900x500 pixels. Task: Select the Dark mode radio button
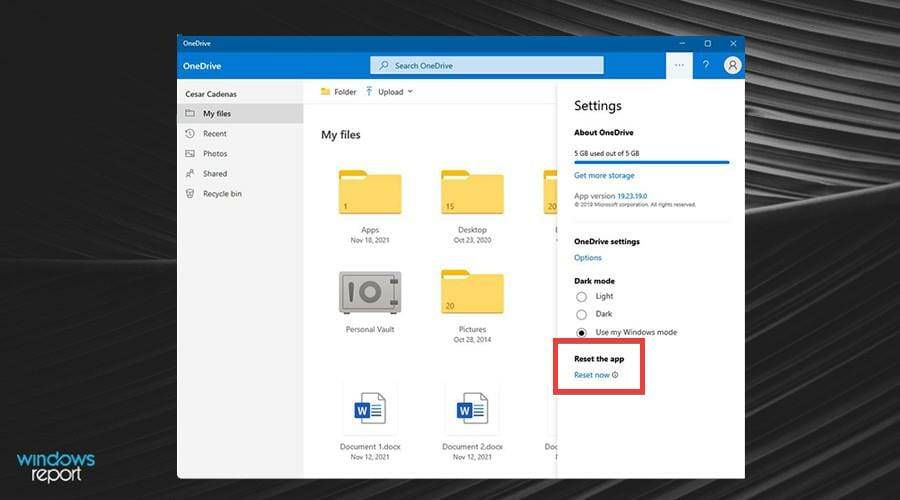(581, 315)
